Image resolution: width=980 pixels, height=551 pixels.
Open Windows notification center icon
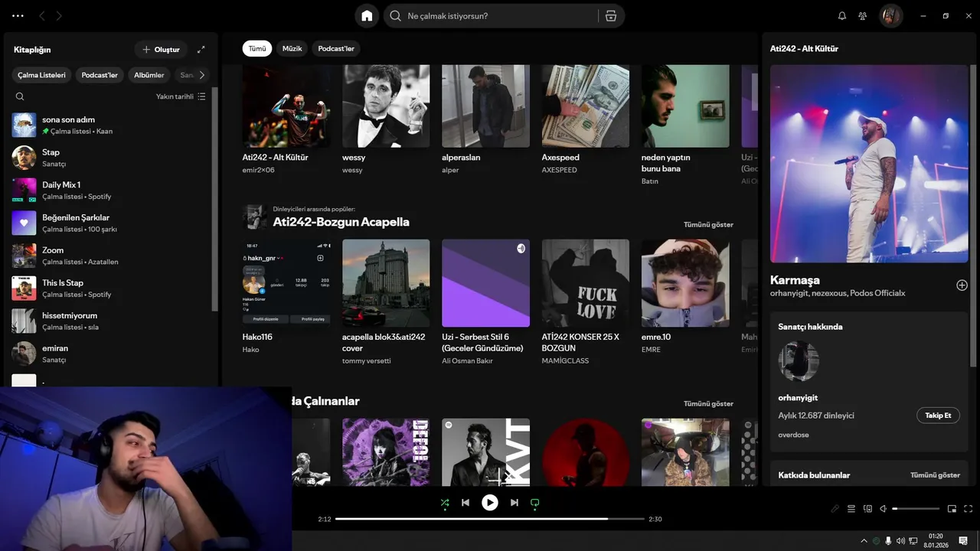point(963,540)
